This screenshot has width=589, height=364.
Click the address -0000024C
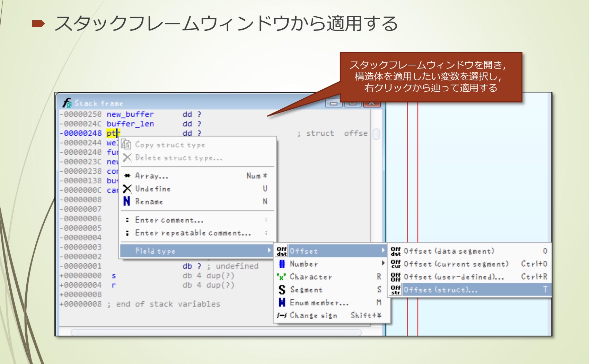click(80, 124)
